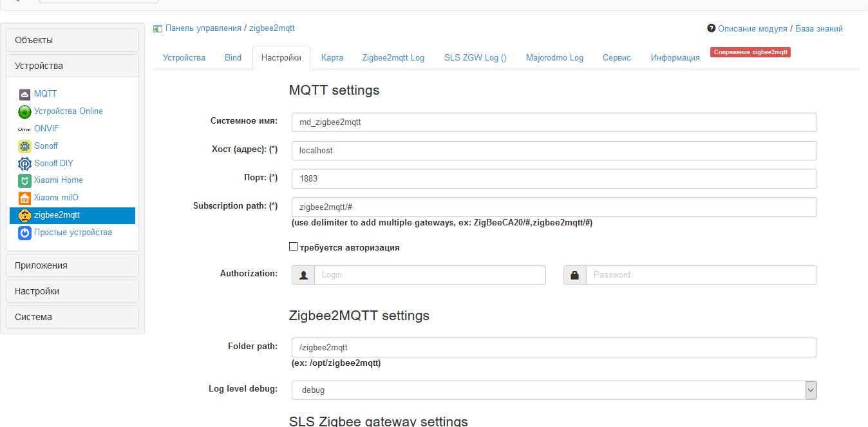Click the ONVIF sidebar icon
Image resolution: width=868 pixels, height=427 pixels.
tap(24, 128)
